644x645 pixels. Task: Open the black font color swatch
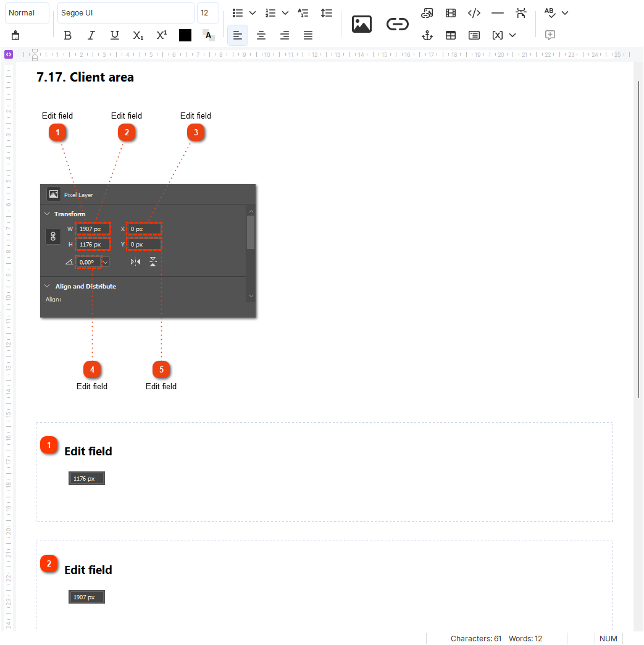click(185, 35)
